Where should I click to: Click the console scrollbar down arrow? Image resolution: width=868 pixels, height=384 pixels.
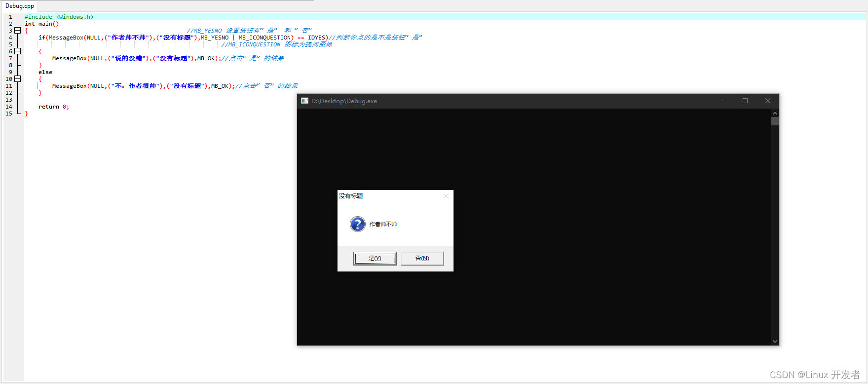[x=775, y=341]
